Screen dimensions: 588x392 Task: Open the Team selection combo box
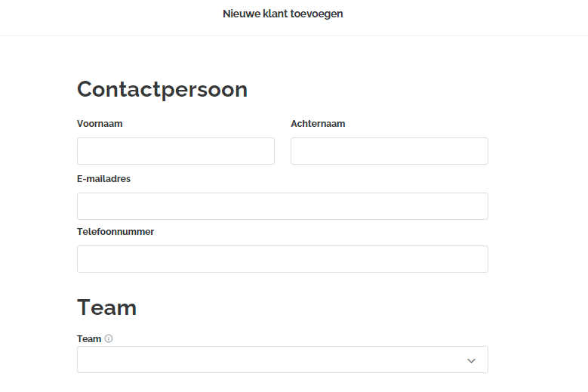[282, 360]
